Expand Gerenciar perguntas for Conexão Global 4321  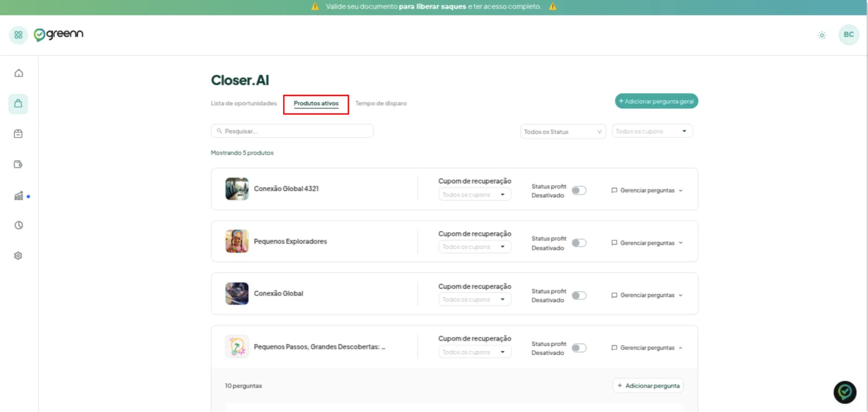coord(647,190)
